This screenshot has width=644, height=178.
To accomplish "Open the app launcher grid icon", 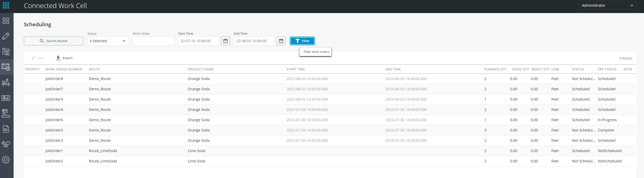I will tap(6, 5).
